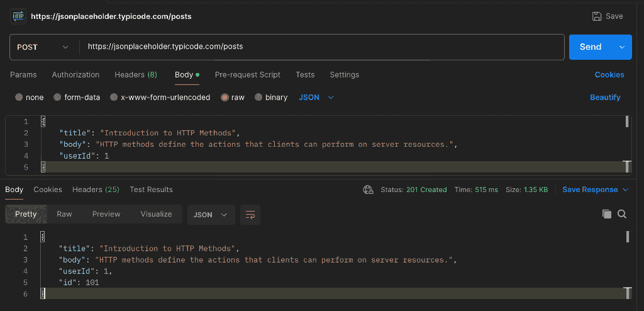Click the HTTP request icon beside the title
The width and height of the screenshot is (644, 311).
click(x=18, y=16)
